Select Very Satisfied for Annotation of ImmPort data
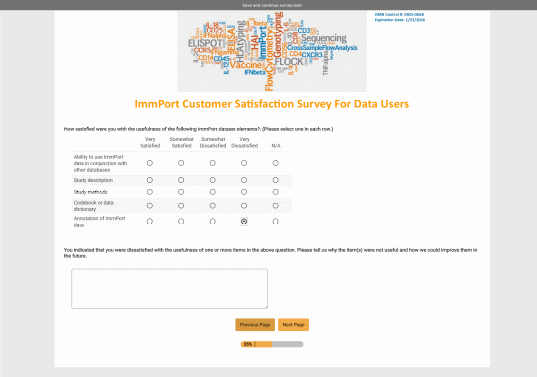The height and width of the screenshot is (377, 537). [x=150, y=222]
